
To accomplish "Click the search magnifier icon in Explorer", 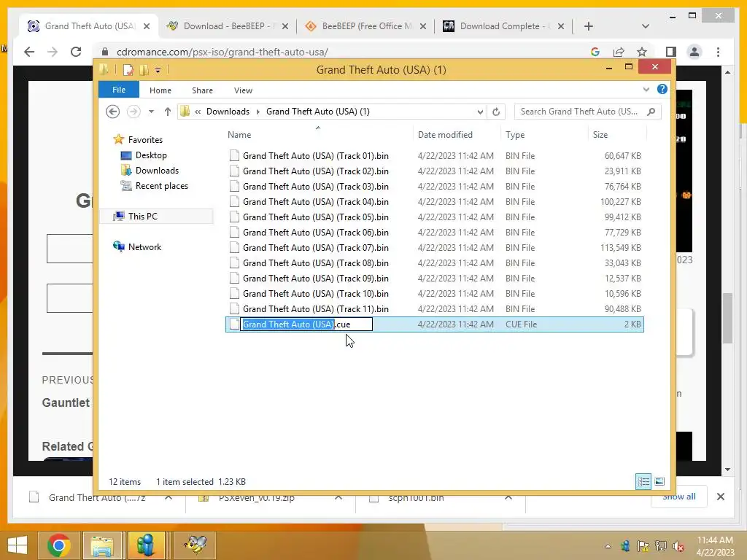I will [651, 112].
